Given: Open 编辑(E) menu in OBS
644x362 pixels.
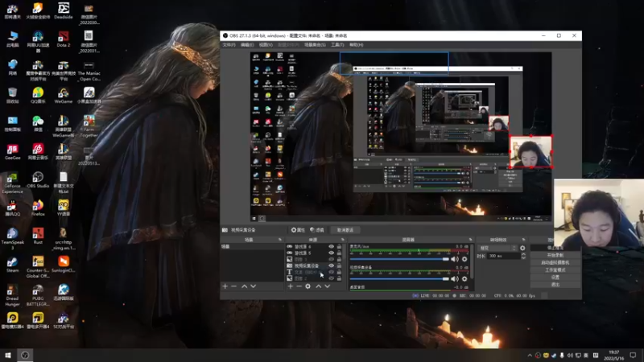Looking at the screenshot, I should point(247,45).
